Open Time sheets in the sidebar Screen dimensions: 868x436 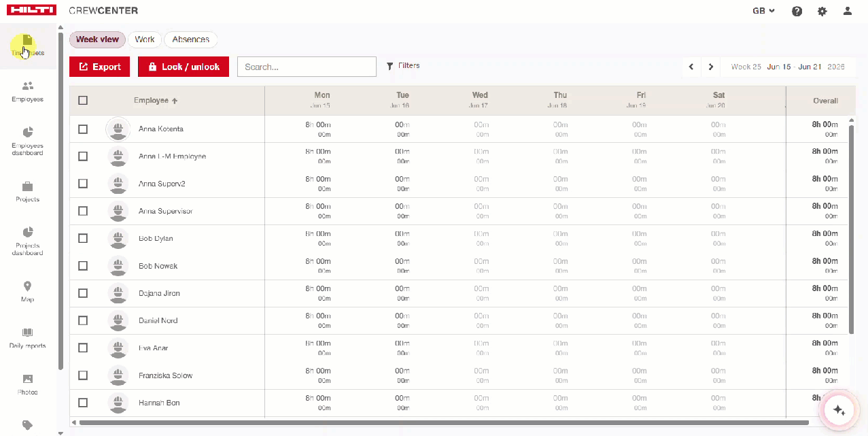[27, 46]
